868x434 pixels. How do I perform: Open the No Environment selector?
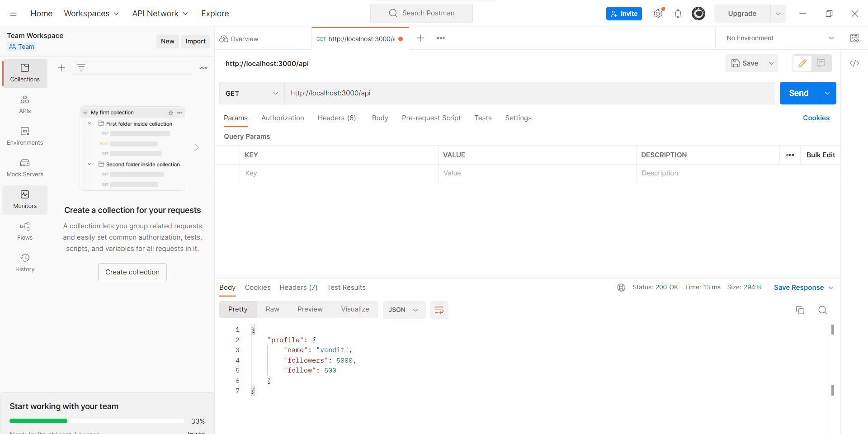click(780, 38)
